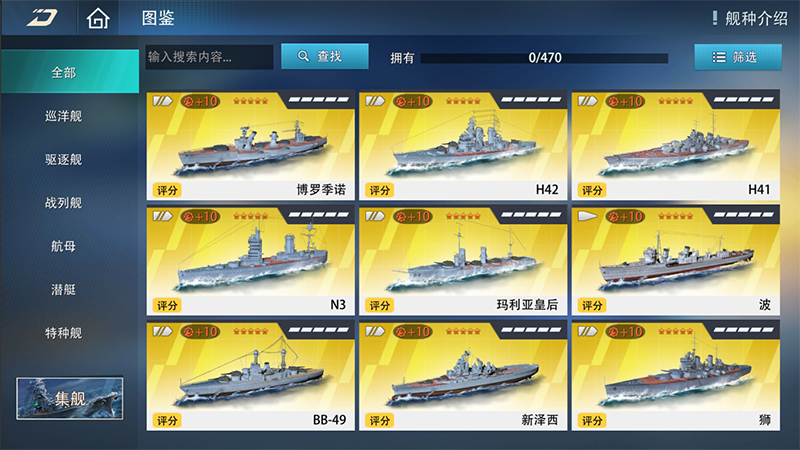Show the 潜艇 category
The width and height of the screenshot is (800, 450).
[x=64, y=289]
